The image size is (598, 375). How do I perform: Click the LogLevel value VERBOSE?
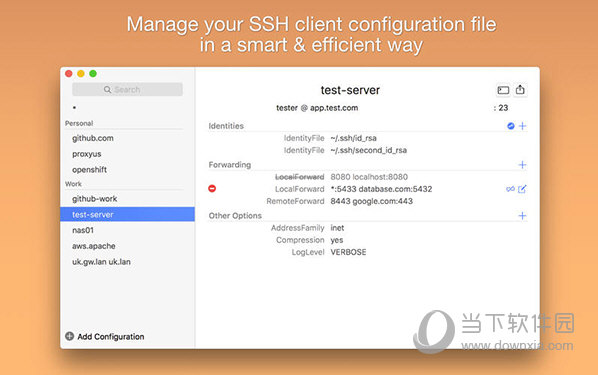tap(348, 252)
